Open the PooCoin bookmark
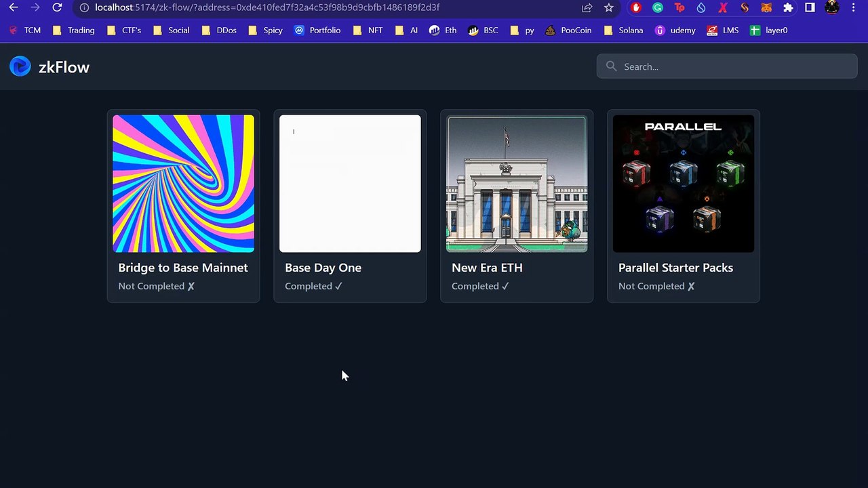This screenshot has height=488, width=868. pos(568,30)
